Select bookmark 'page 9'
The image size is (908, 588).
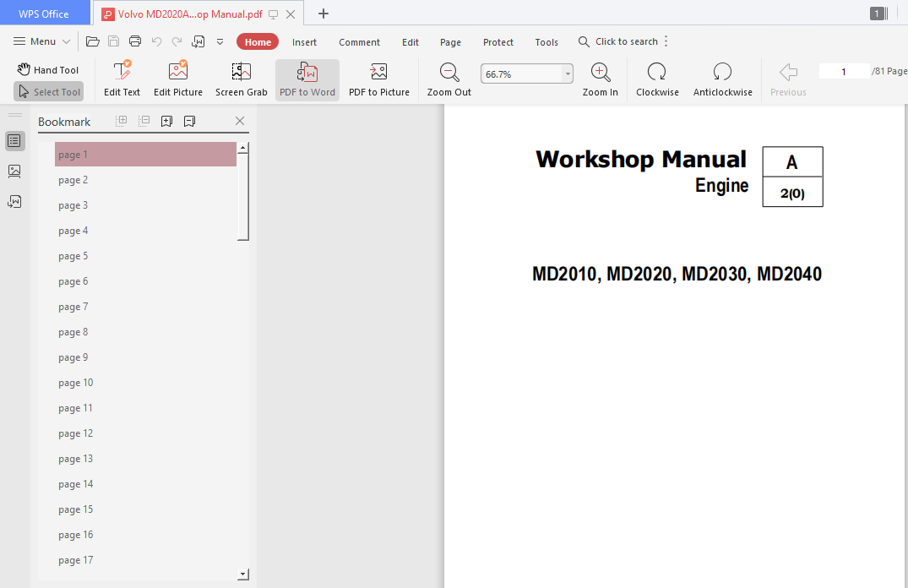pyautogui.click(x=145, y=357)
